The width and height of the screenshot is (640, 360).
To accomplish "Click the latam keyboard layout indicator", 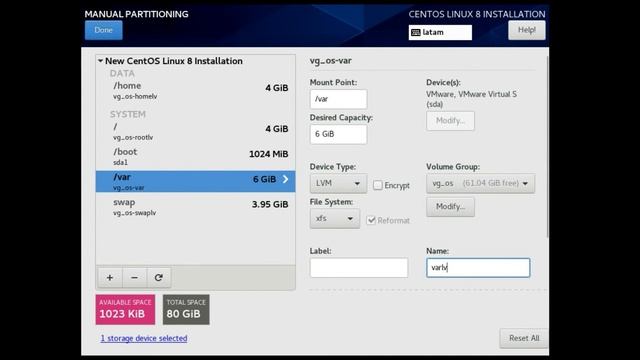I will 440,32.
